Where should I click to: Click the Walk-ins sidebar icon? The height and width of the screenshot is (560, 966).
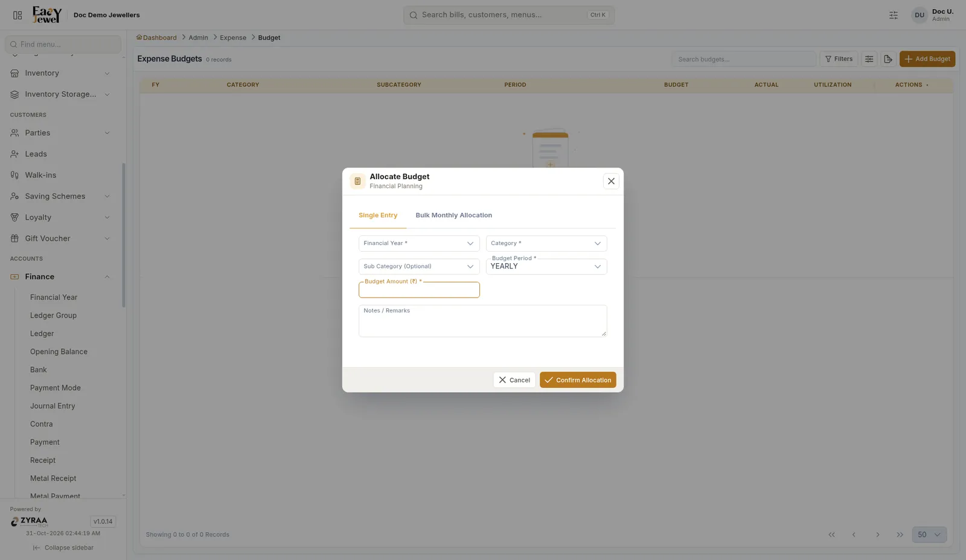(14, 175)
